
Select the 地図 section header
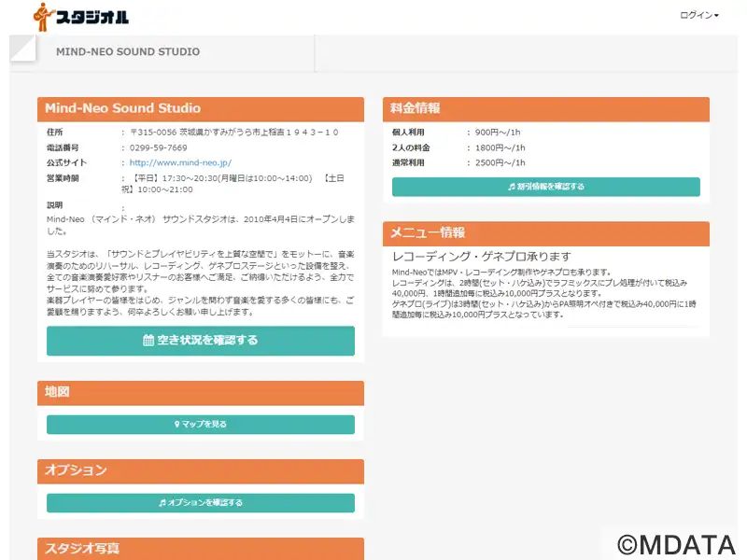coord(201,393)
